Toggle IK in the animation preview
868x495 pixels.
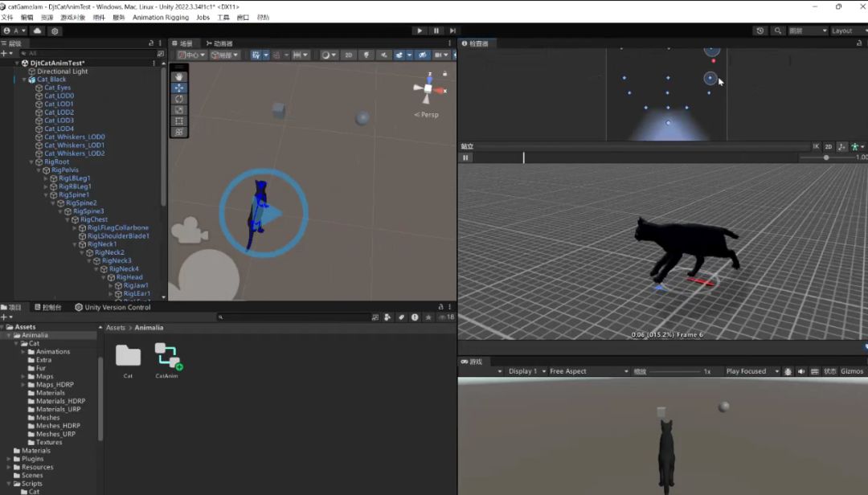point(816,146)
